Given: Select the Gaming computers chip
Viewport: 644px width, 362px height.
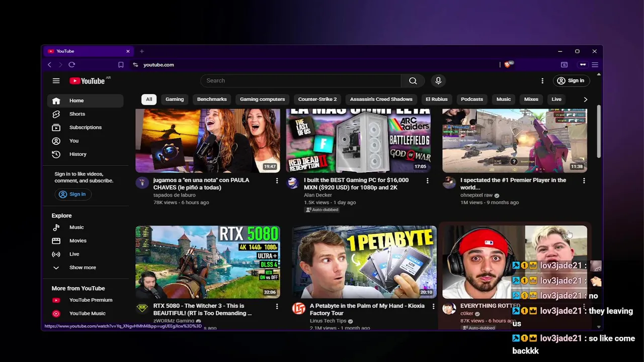Looking at the screenshot, I should pyautogui.click(x=262, y=99).
